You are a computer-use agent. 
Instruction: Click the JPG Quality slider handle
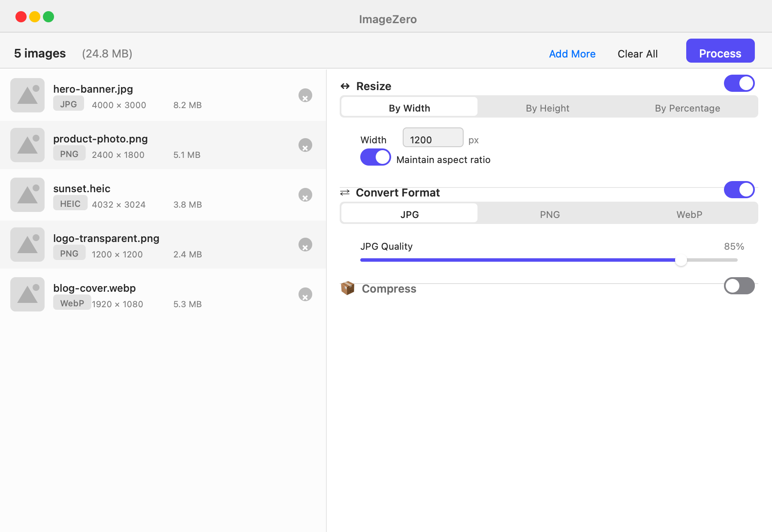pos(681,260)
